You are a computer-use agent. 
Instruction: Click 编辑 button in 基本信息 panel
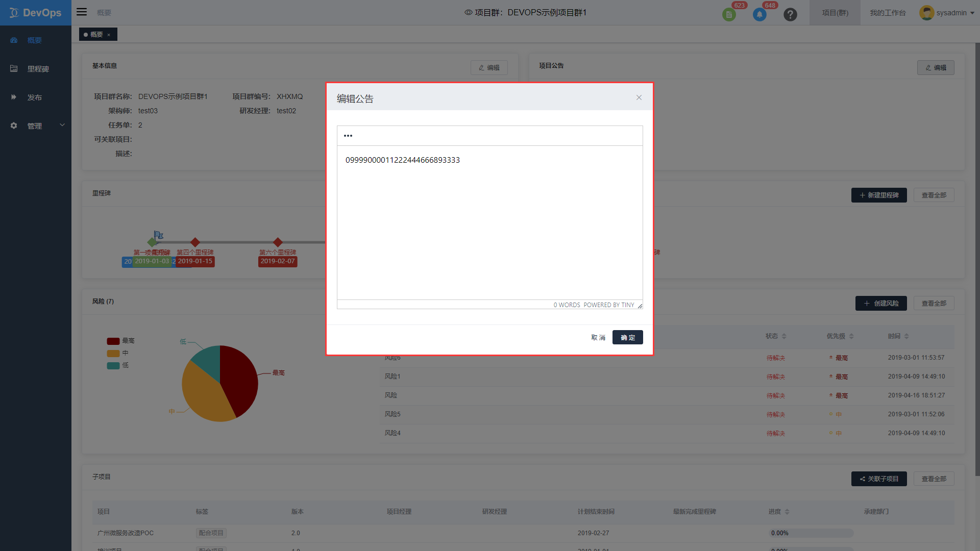(489, 67)
